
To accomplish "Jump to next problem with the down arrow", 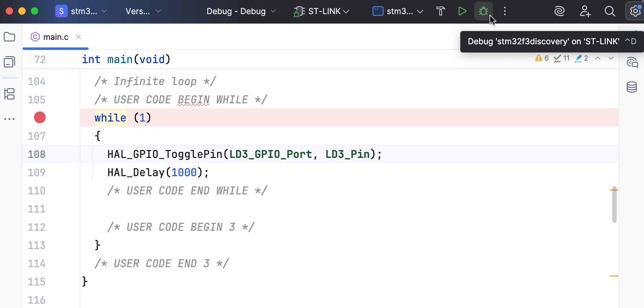I will coord(610,58).
